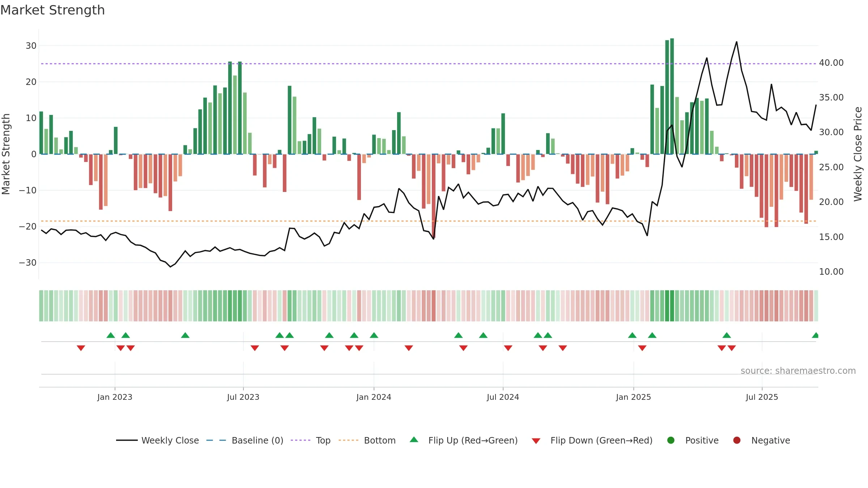
Task: Toggle the 'Weekly Close' legend label
Action: point(170,441)
